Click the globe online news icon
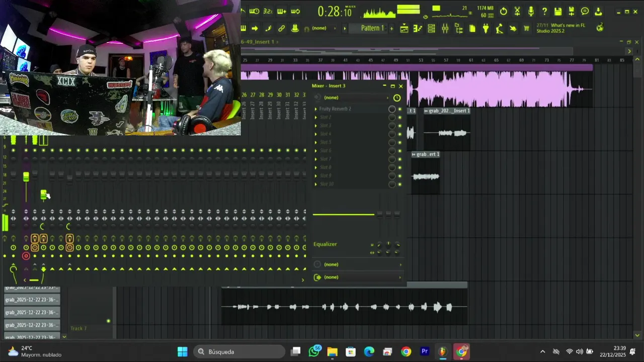644x362 pixels. tap(600, 28)
